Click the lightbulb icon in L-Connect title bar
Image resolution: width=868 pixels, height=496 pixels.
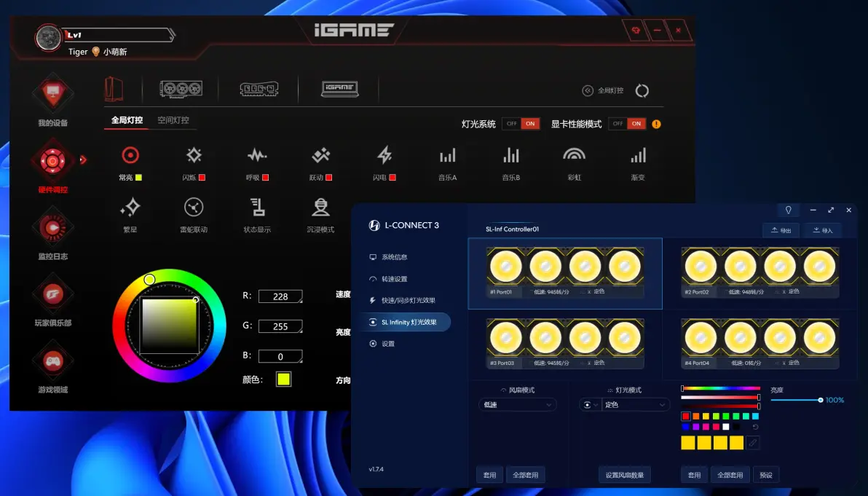789,210
